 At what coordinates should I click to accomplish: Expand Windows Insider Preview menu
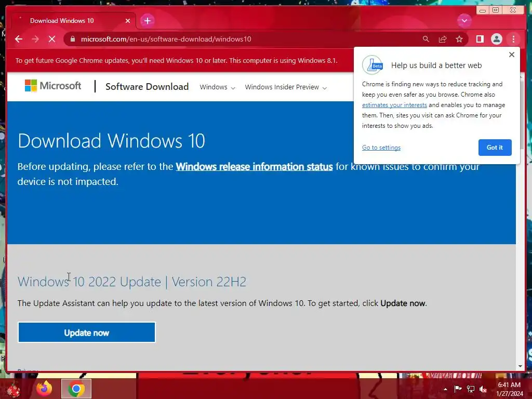[x=286, y=87]
